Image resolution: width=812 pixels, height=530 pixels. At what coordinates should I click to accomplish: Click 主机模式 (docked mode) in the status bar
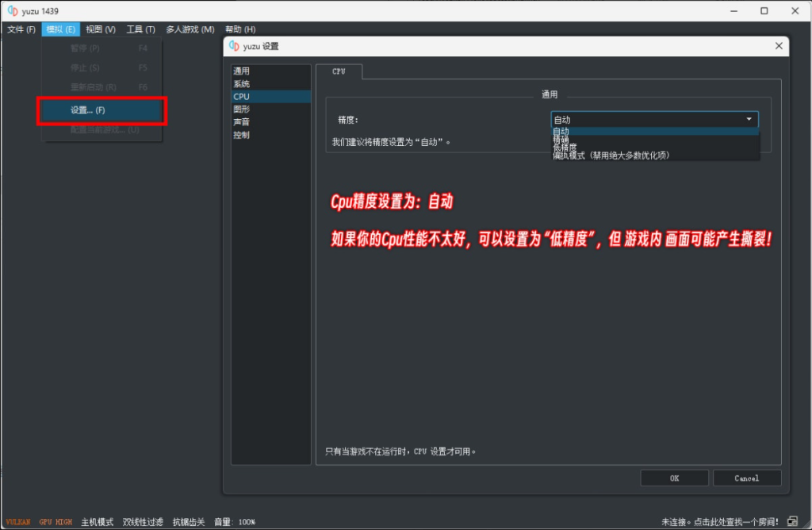point(97,521)
